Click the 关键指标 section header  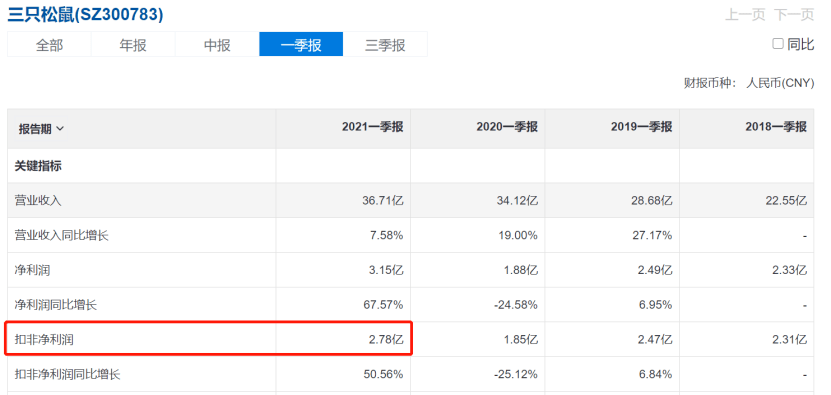tap(38, 166)
